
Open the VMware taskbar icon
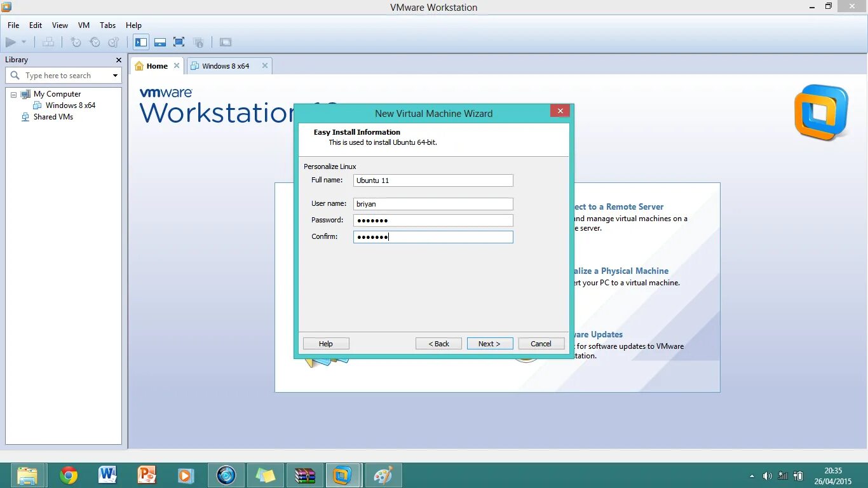point(343,475)
